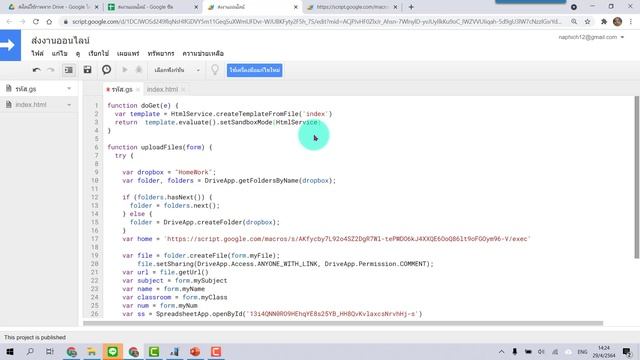Open the ความช่วยเหลือ menu
The image size is (640, 360).
click(x=203, y=53)
